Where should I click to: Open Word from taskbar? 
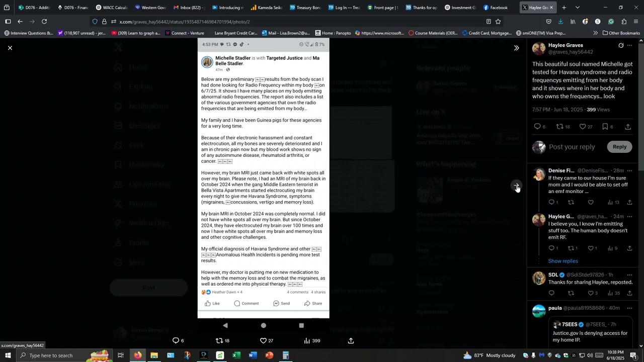[x=253, y=355]
